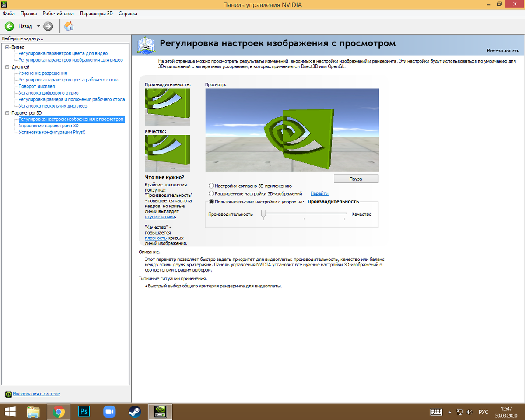Click the volume speaker tray icon
This screenshot has height=420, width=525.
click(470, 412)
